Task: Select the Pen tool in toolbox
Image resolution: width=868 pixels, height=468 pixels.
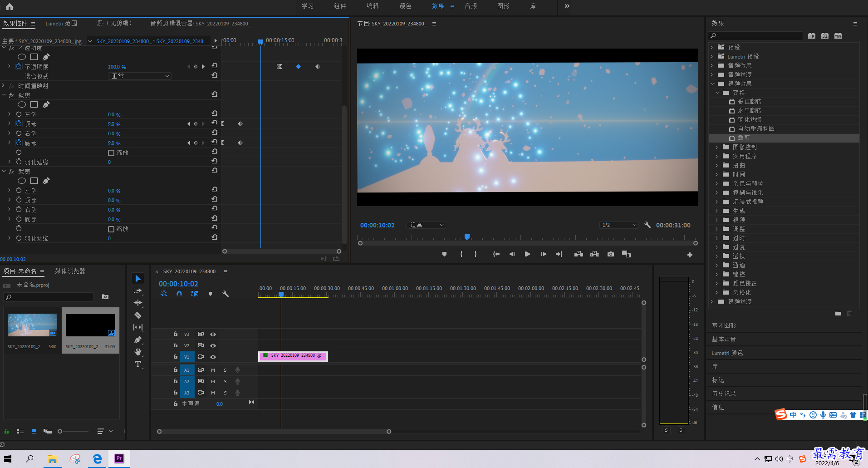Action: pyautogui.click(x=138, y=340)
